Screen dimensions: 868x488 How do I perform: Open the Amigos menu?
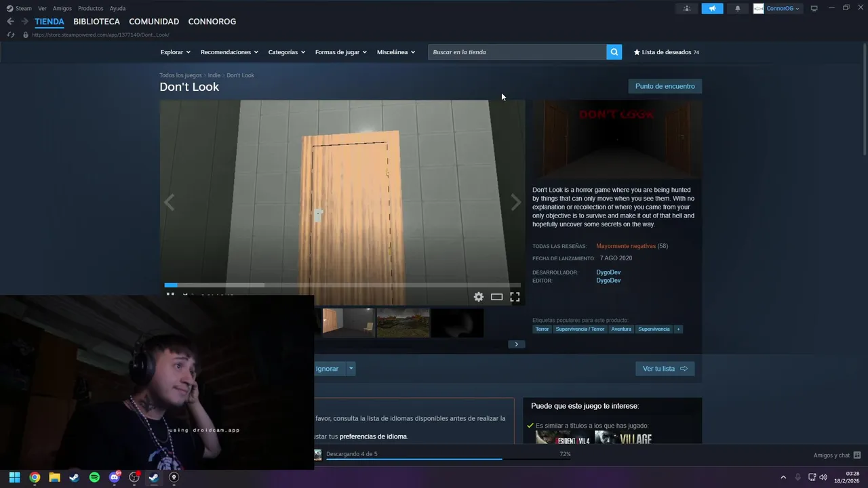[x=62, y=8]
